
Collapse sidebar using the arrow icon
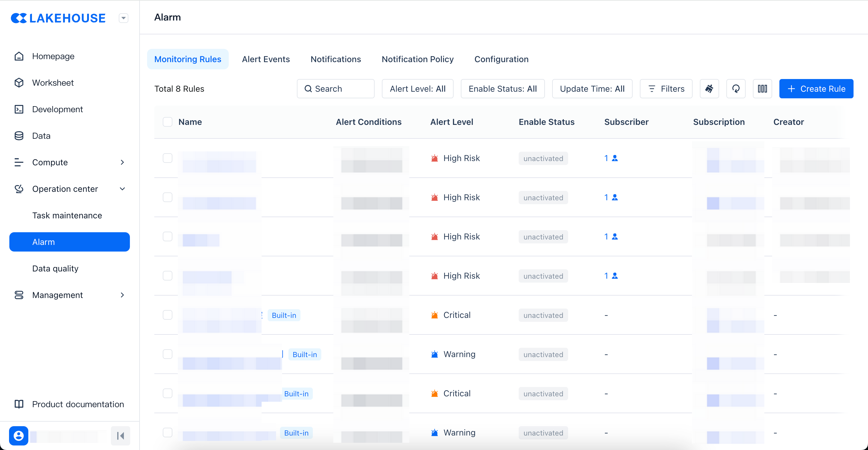click(x=120, y=436)
